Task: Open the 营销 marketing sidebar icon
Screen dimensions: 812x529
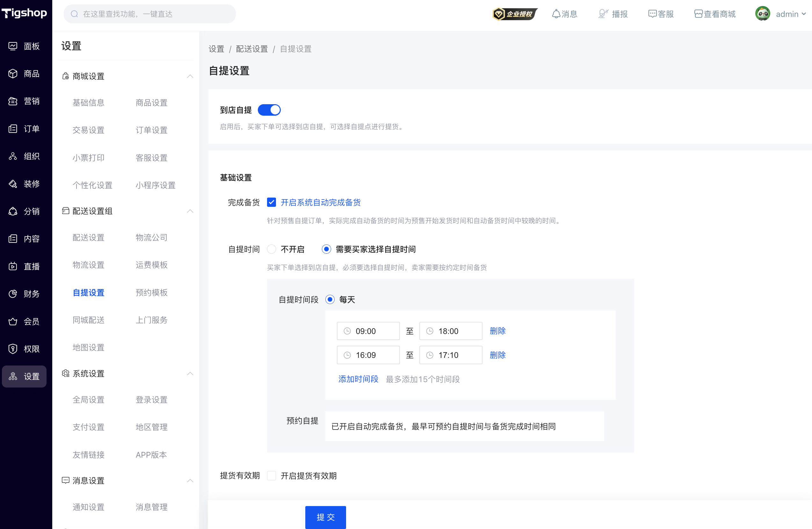Action: tap(13, 101)
